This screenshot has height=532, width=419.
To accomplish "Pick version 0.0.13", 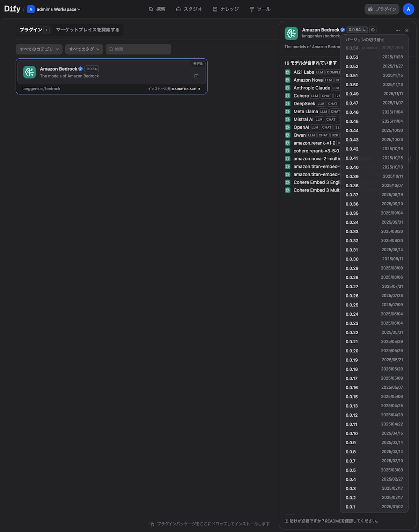I will (x=374, y=406).
